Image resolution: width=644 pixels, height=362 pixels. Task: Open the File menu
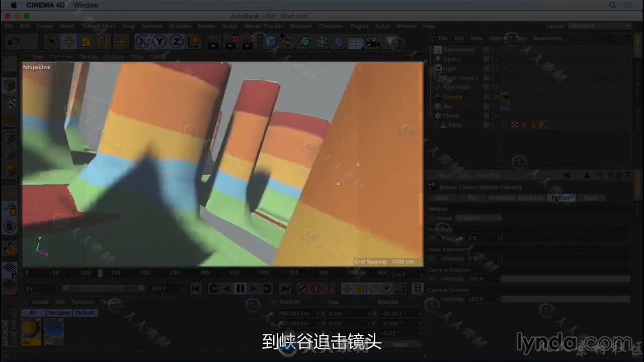[x=9, y=26]
